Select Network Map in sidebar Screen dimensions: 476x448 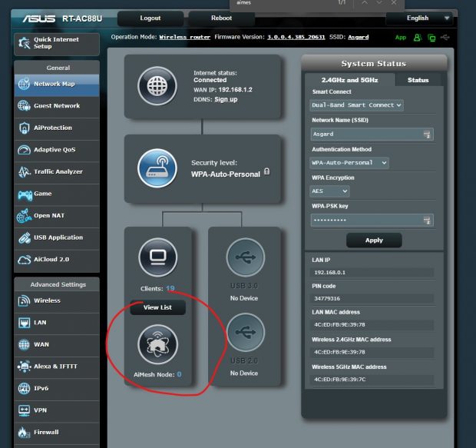coord(57,85)
